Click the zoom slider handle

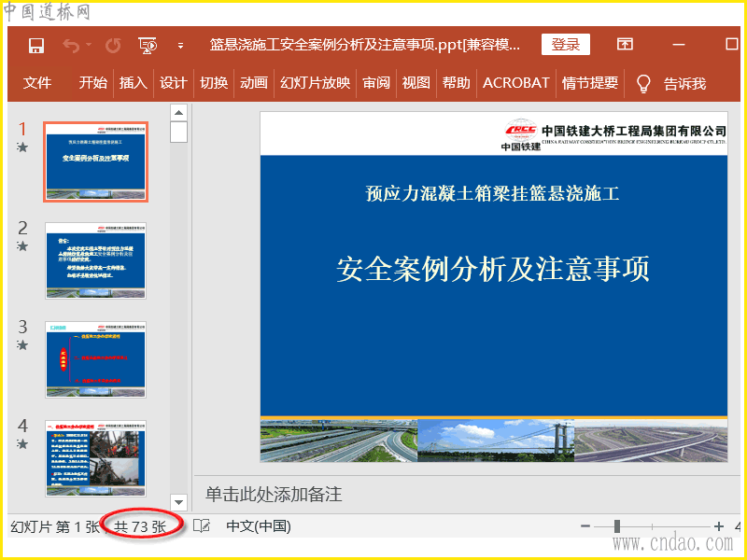[617, 526]
